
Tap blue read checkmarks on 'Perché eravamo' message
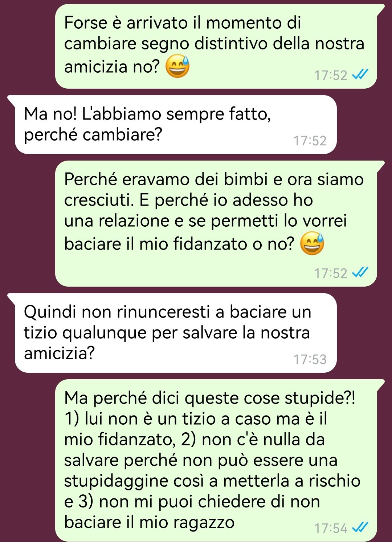point(360,273)
